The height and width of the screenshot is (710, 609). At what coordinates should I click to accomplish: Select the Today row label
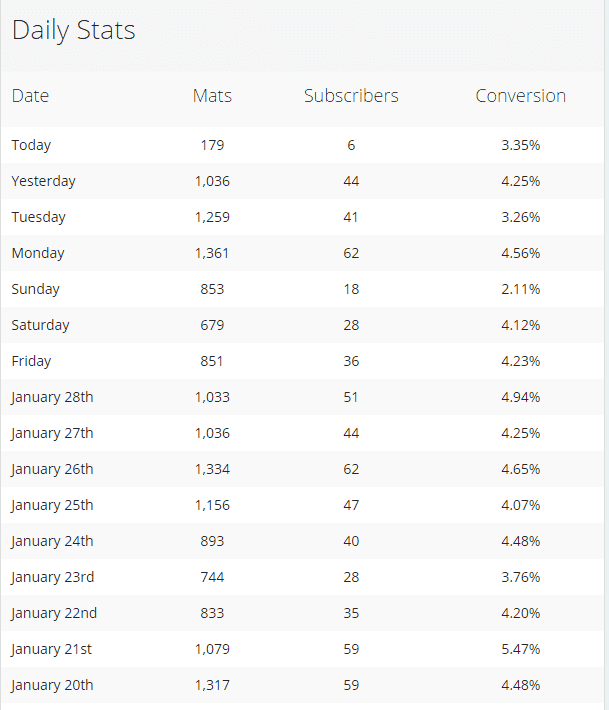[x=31, y=145]
